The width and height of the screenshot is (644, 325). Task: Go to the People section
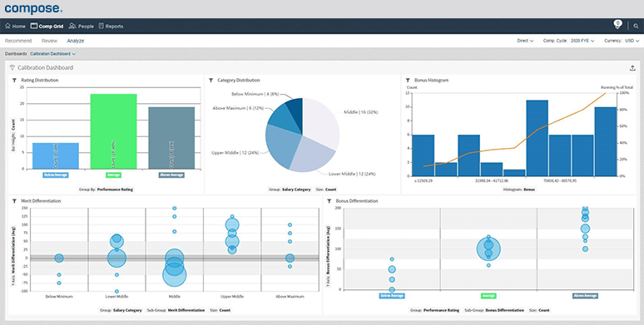[82, 26]
